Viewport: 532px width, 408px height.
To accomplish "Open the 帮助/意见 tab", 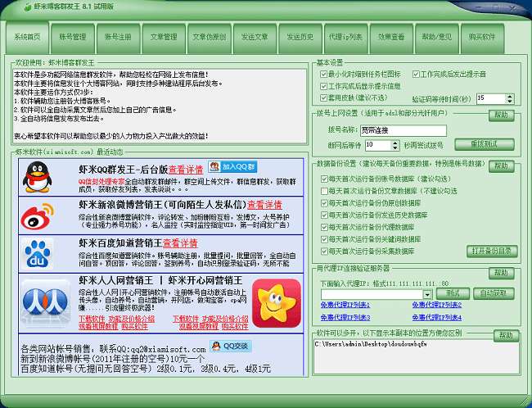I will click(437, 38).
